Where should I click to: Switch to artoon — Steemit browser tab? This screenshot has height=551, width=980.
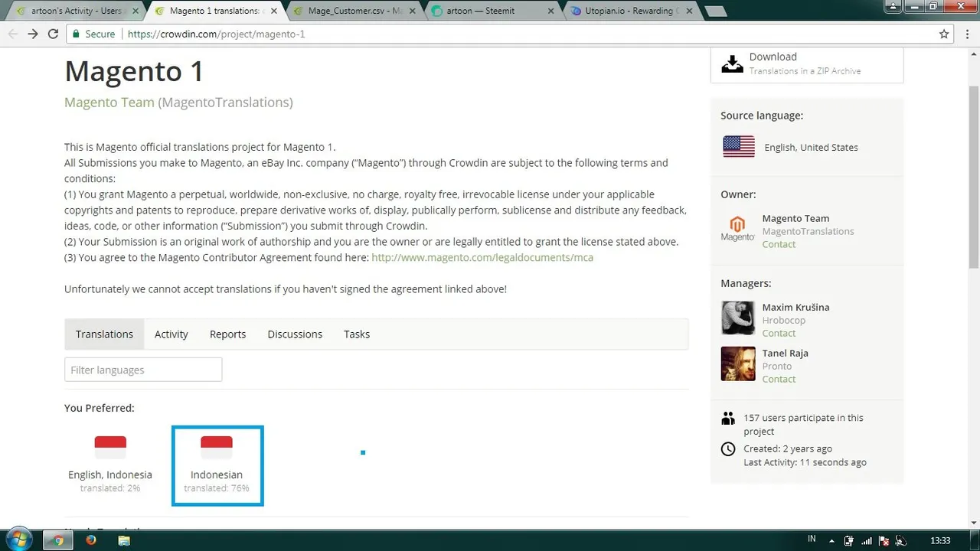490,11
